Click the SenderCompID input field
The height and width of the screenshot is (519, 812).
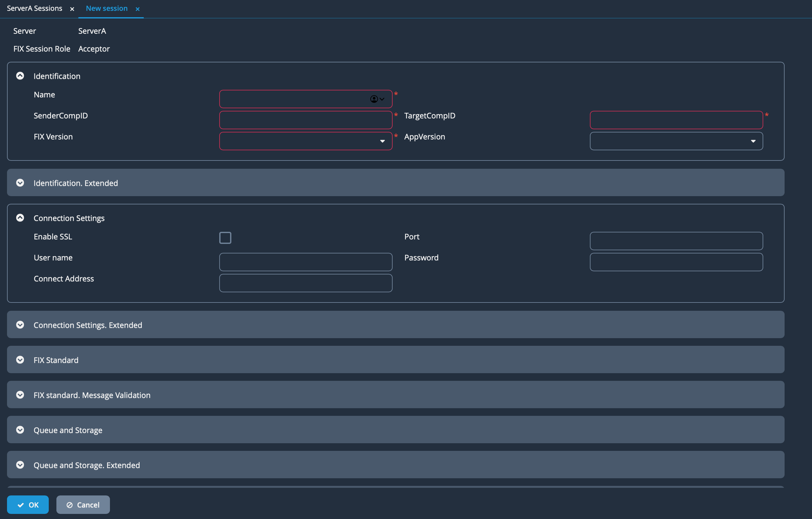pos(306,120)
